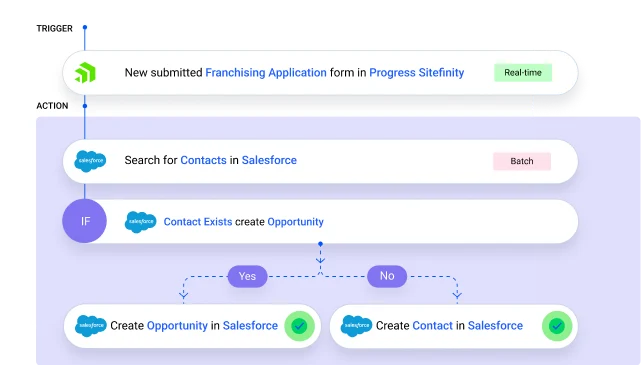Image resolution: width=641 pixels, height=365 pixels.
Task: Click Salesforce icon in Create Contact step
Action: 356,326
